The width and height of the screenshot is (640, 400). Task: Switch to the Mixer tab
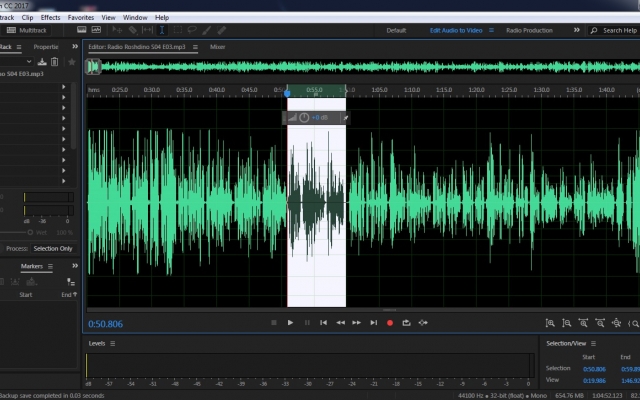click(218, 47)
